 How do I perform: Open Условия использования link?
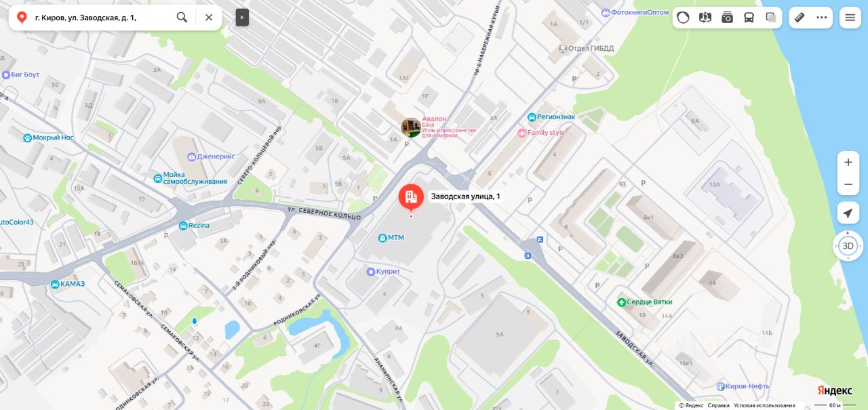(x=764, y=405)
